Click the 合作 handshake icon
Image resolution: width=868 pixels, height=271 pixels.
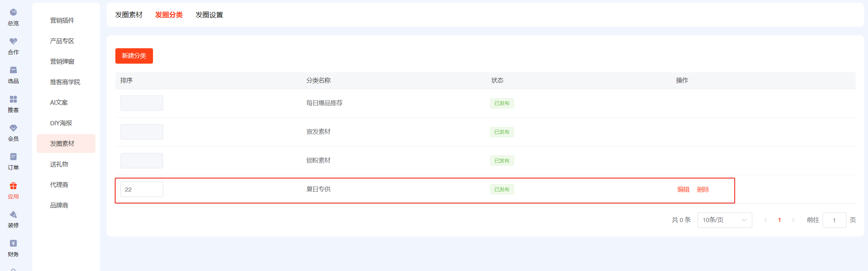click(13, 41)
